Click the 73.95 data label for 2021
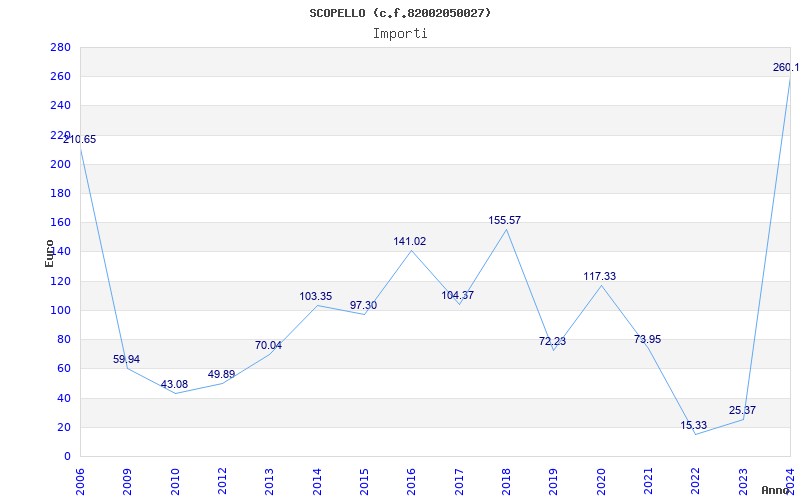The image size is (800, 500). (x=647, y=339)
